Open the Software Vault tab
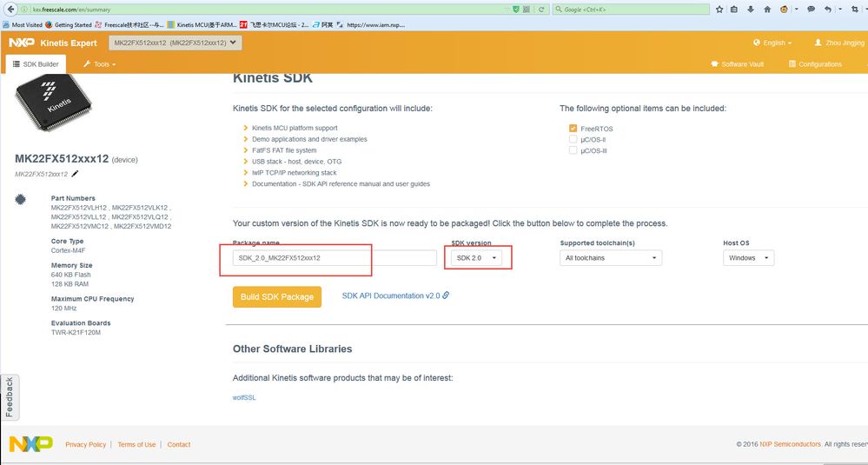This screenshot has width=868, height=465. click(738, 64)
